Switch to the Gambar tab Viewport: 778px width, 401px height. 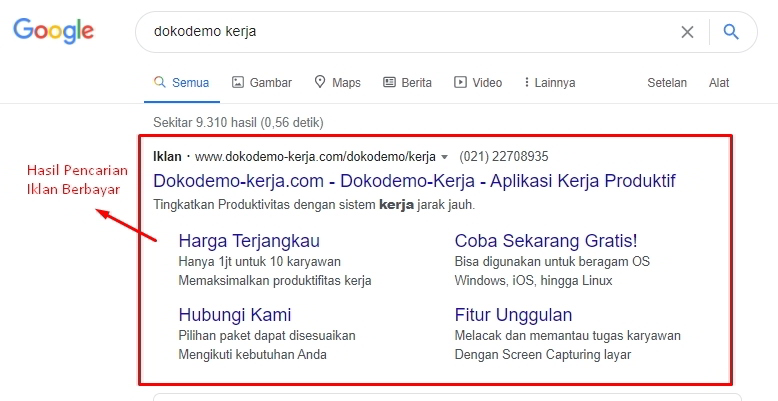click(262, 82)
